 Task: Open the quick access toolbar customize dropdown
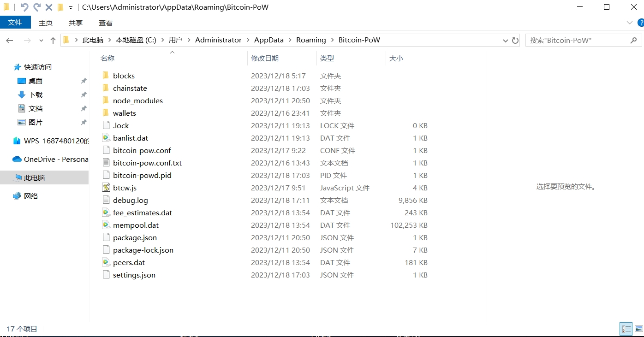71,8
